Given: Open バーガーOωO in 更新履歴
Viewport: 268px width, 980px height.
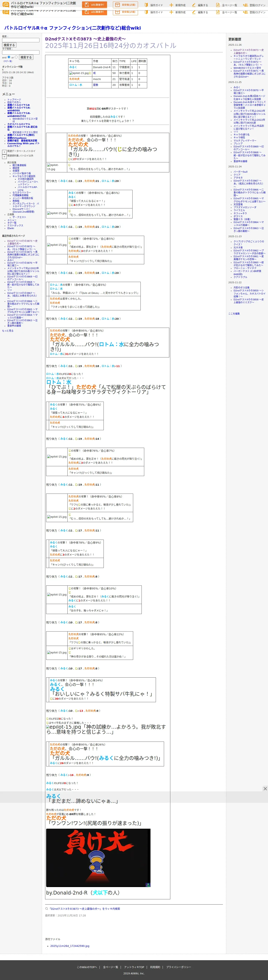Looking at the screenshot, I should click(240, 172).
